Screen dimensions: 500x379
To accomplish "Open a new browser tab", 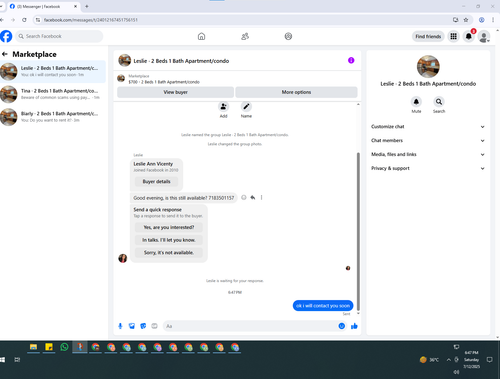I will pos(87,6).
